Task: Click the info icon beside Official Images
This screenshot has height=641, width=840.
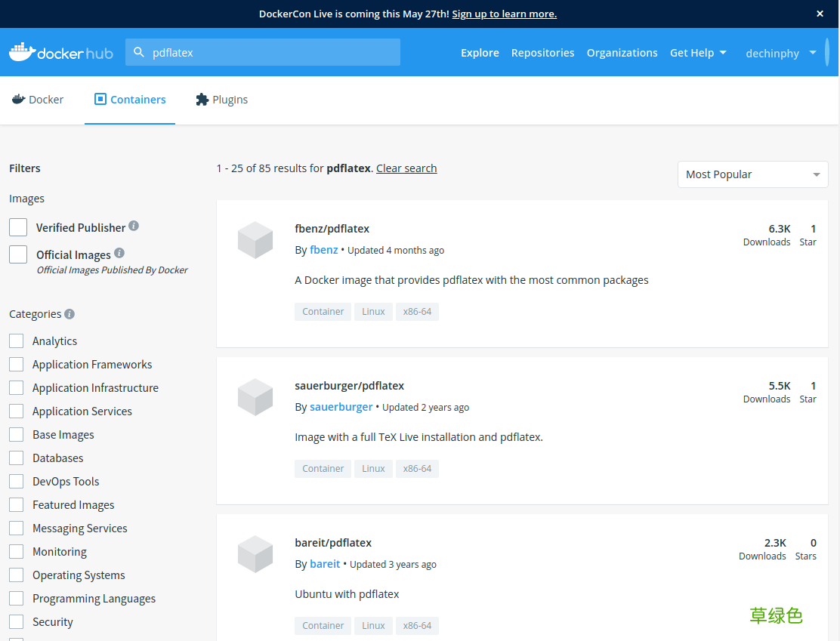Action: click(119, 252)
